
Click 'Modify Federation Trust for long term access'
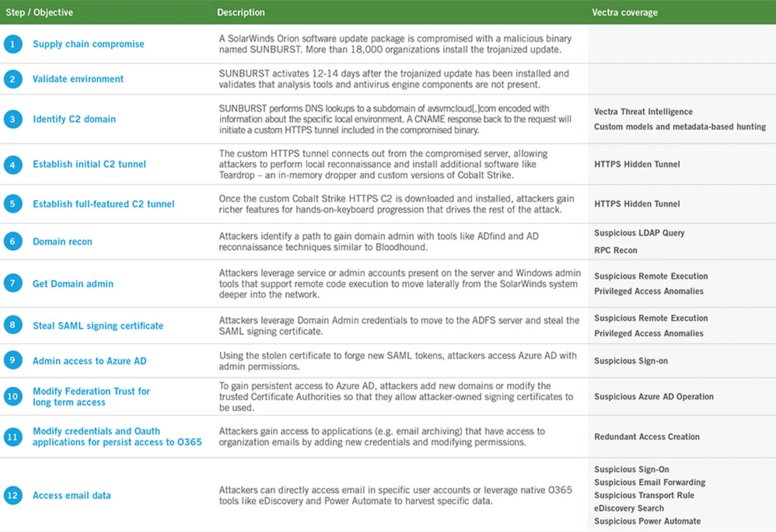91,397
